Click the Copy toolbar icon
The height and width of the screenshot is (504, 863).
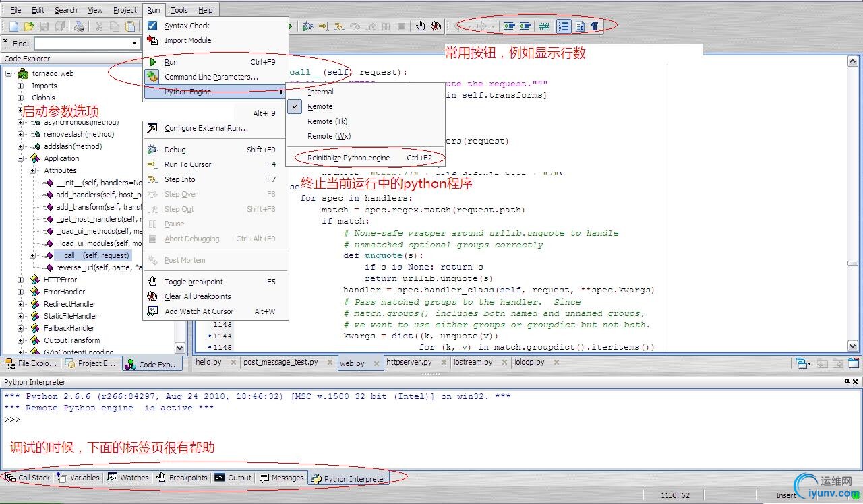click(115, 26)
